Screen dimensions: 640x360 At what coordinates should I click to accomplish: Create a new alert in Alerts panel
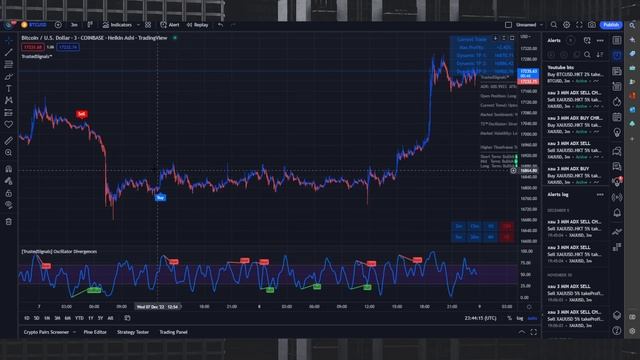587,40
